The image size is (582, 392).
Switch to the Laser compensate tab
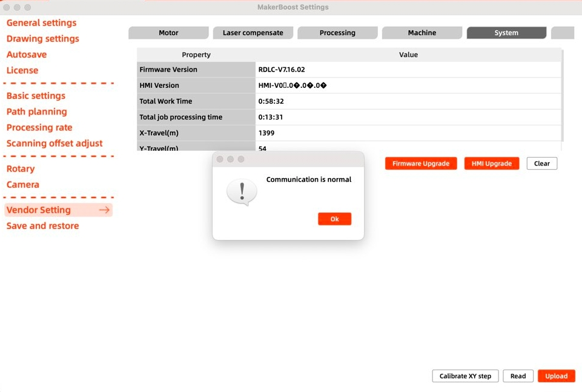coord(253,33)
